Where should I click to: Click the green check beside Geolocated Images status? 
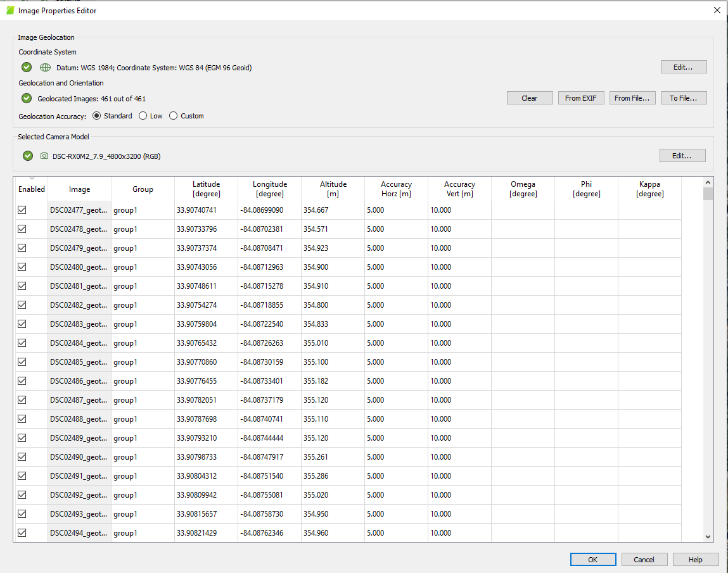click(x=26, y=98)
